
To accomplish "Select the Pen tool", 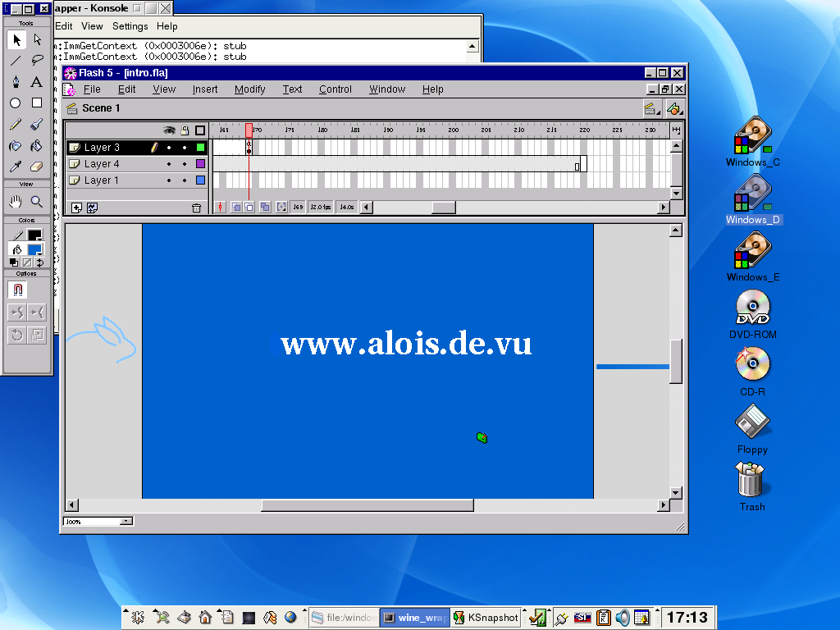I will point(16,82).
